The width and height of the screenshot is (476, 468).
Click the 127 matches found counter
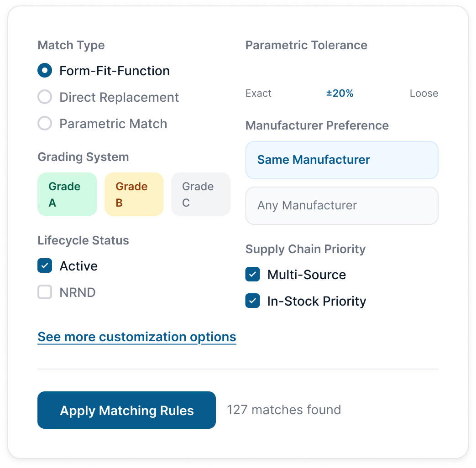tap(284, 410)
